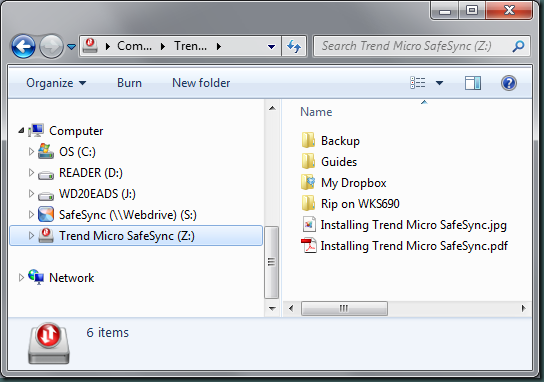Create a New folder
The height and width of the screenshot is (382, 544).
click(x=201, y=83)
